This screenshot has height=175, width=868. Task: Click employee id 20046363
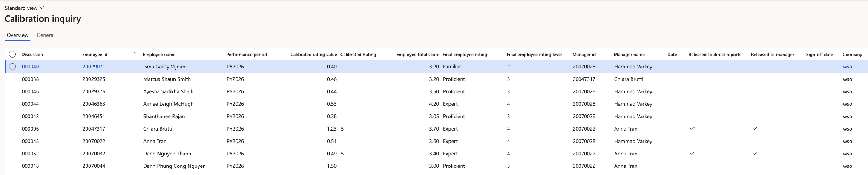coord(94,104)
